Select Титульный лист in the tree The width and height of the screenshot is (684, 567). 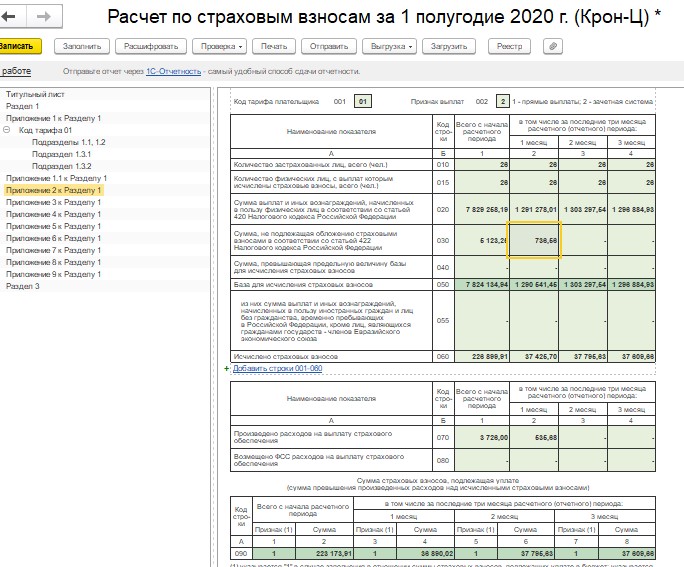point(35,94)
